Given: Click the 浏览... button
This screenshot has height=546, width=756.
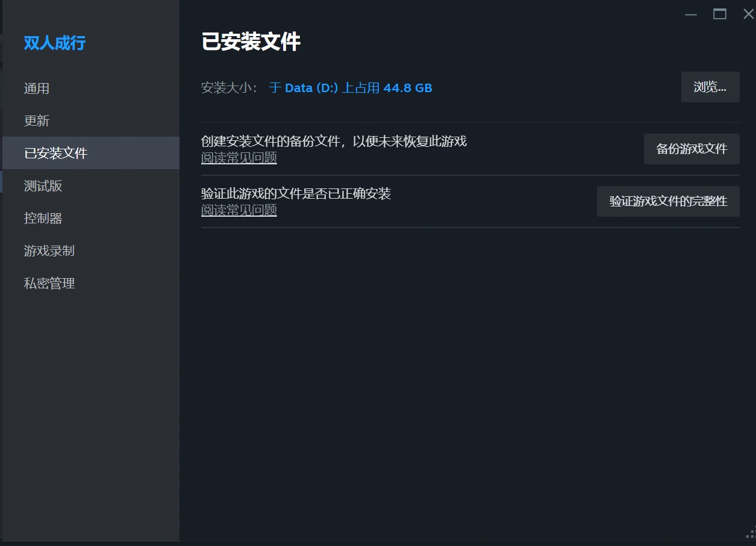Looking at the screenshot, I should pos(710,87).
